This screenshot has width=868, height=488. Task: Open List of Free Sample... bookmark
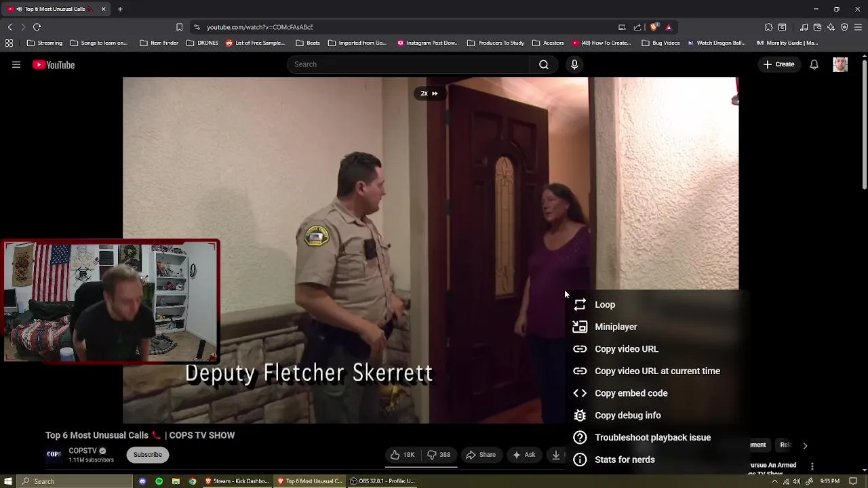[255, 43]
